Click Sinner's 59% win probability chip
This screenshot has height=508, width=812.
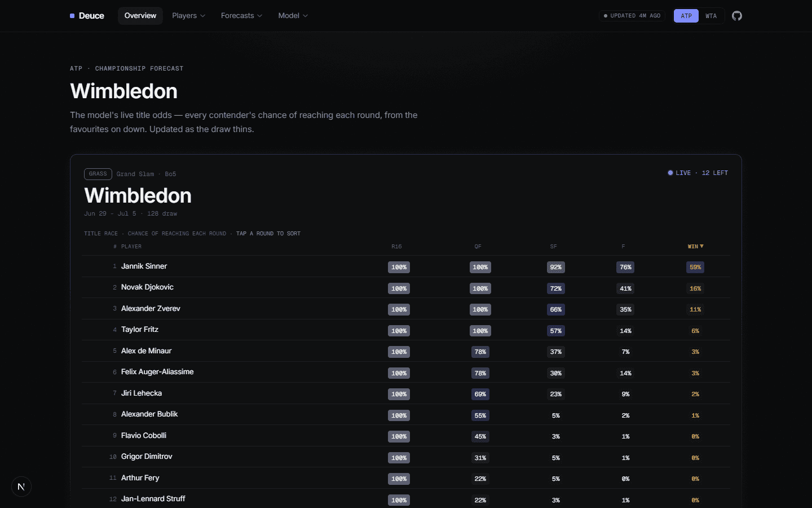pos(695,267)
